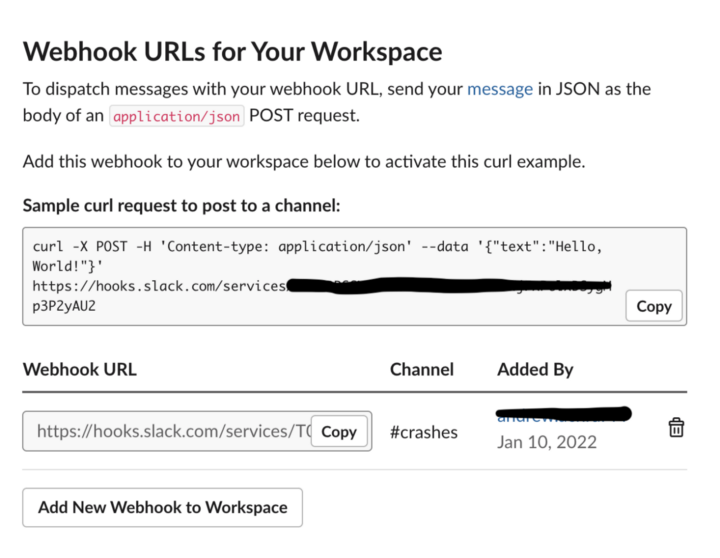This screenshot has width=720, height=558.
Task: Click 'Add this webhook to your workspace' sentence
Action: 304,162
